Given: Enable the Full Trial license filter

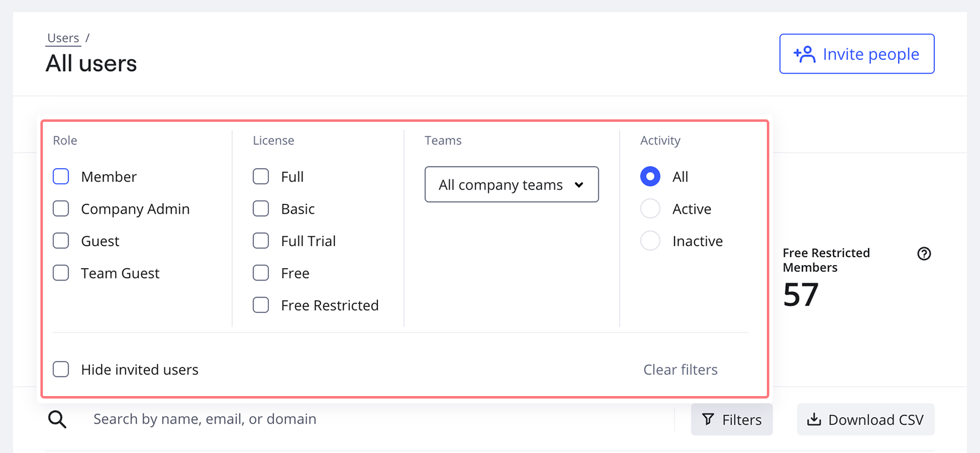Looking at the screenshot, I should pos(261,241).
